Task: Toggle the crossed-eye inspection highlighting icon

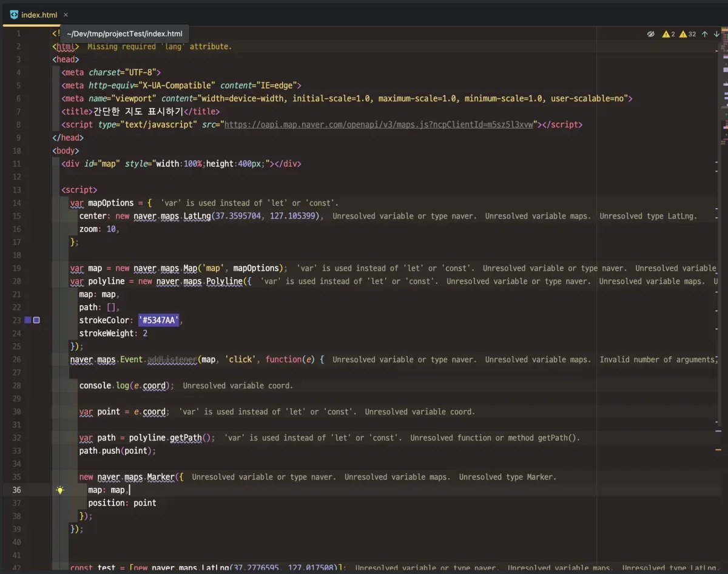Action: point(651,35)
